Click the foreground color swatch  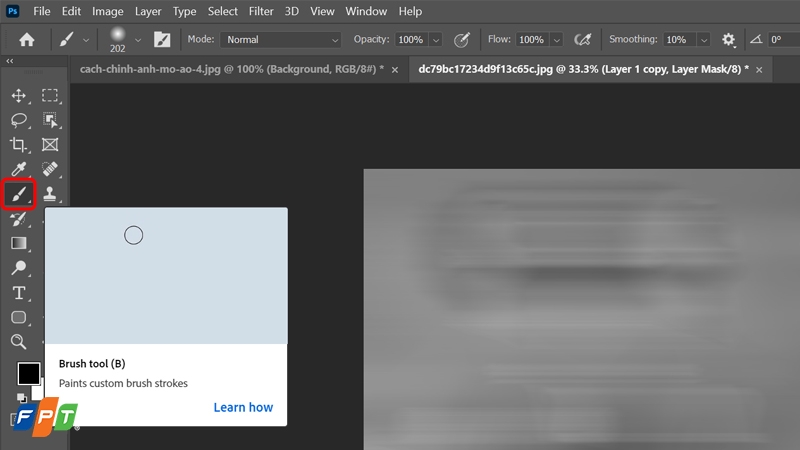(29, 373)
